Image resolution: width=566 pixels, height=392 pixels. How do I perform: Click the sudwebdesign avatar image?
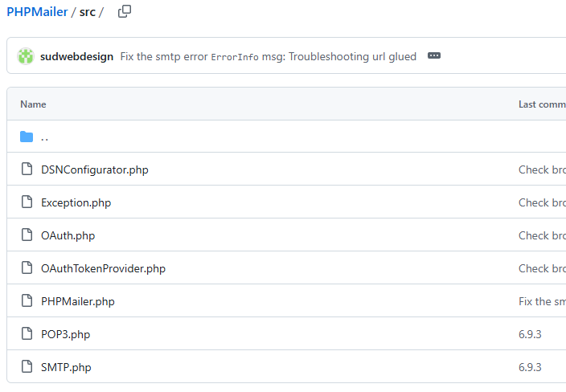pyautogui.click(x=26, y=56)
